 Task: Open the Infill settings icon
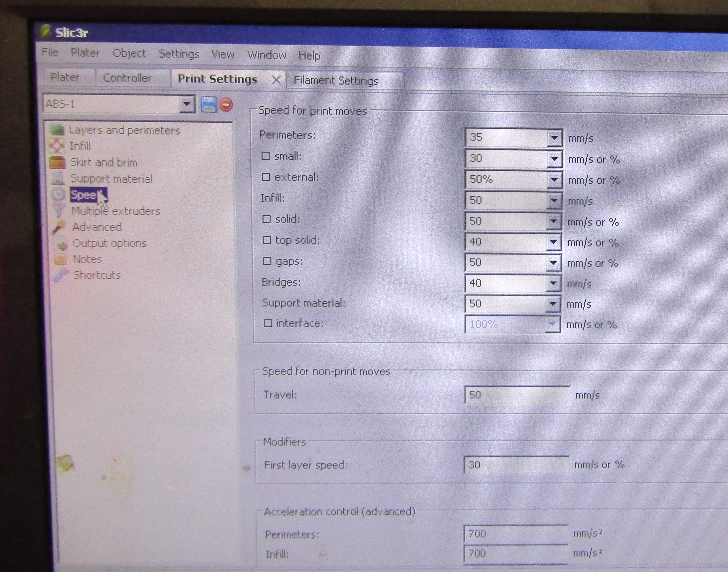click(57, 146)
